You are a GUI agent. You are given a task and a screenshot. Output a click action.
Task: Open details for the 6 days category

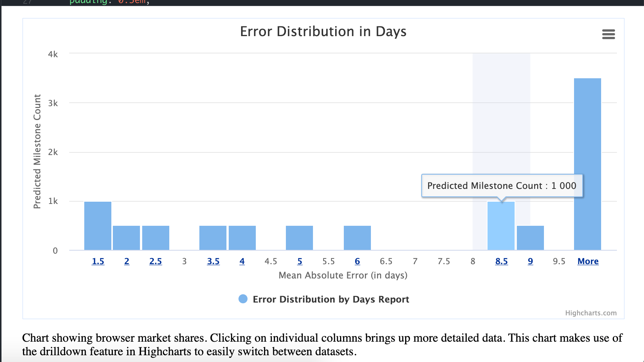(x=357, y=261)
